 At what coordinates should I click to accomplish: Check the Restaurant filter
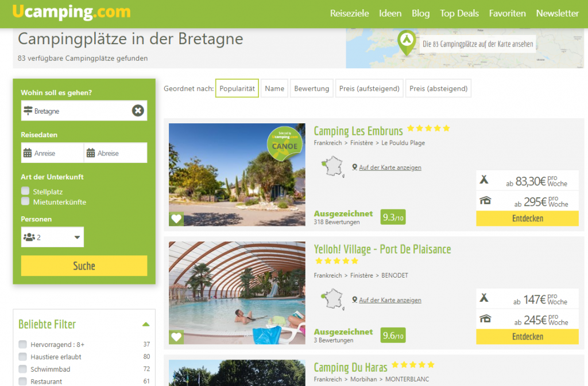(x=23, y=381)
